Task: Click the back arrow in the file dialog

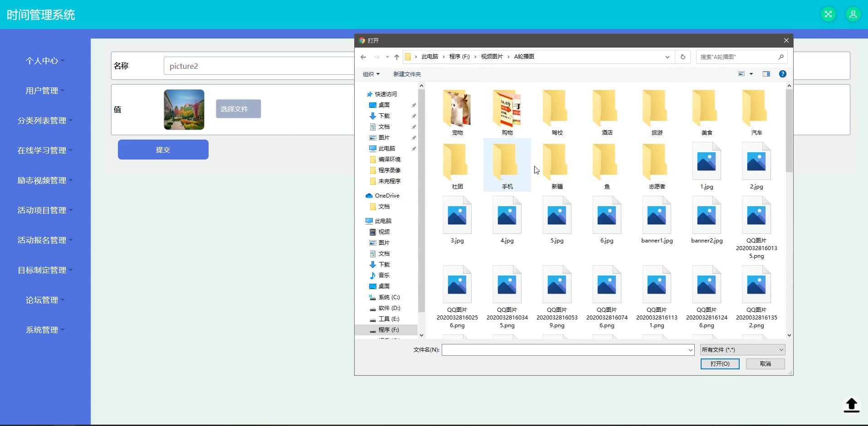Action: click(x=363, y=57)
